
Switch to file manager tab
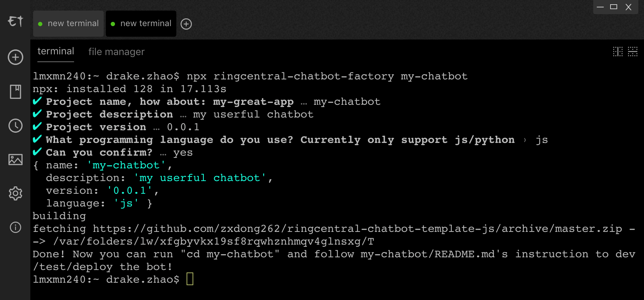click(x=116, y=52)
